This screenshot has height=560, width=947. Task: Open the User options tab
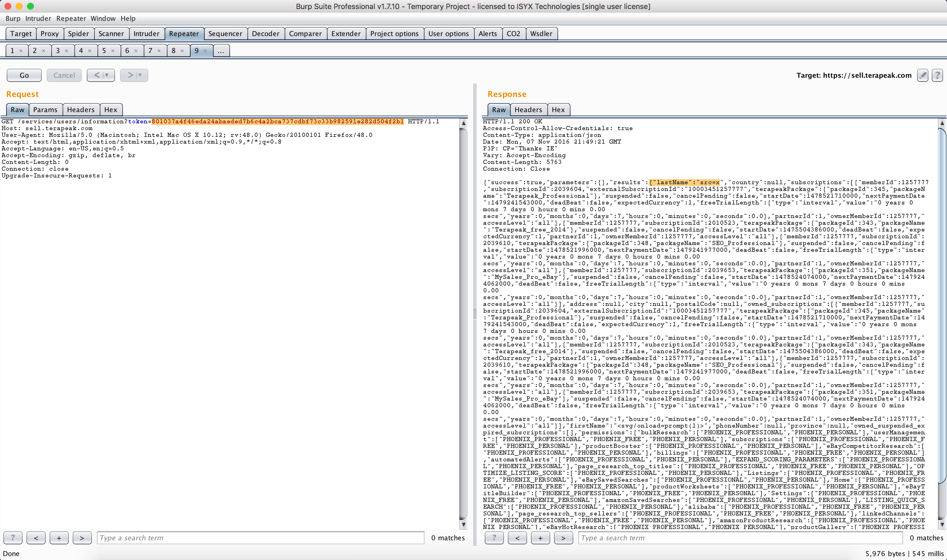(x=448, y=34)
